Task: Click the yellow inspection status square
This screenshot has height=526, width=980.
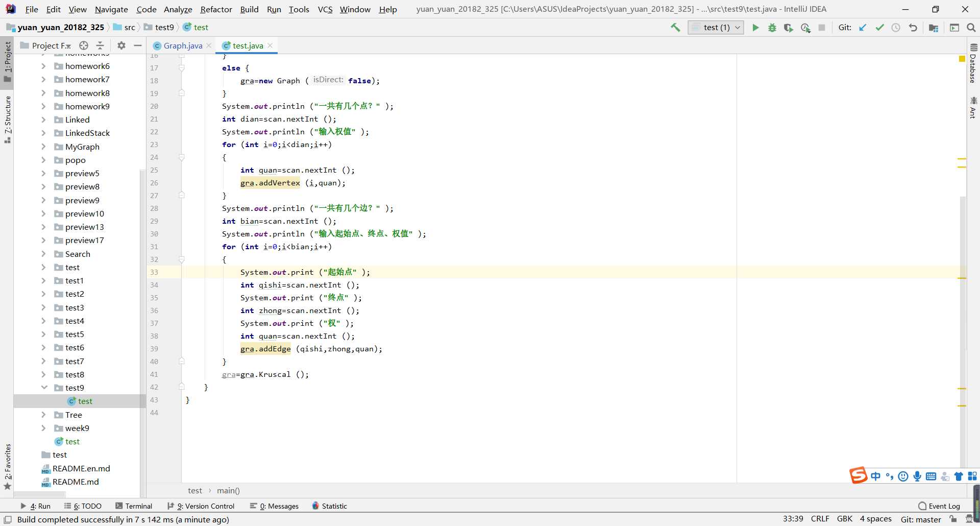Action: (x=962, y=59)
